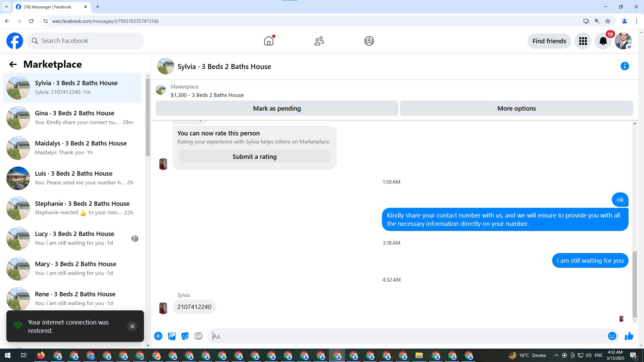The height and width of the screenshot is (362, 644).
Task: Open the Stephanie conversation
Action: click(72, 208)
